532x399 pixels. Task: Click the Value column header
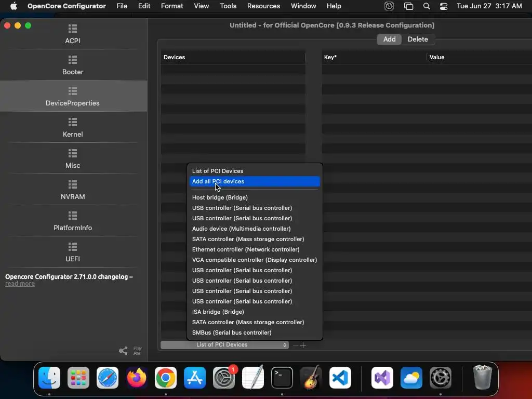pyautogui.click(x=479, y=57)
